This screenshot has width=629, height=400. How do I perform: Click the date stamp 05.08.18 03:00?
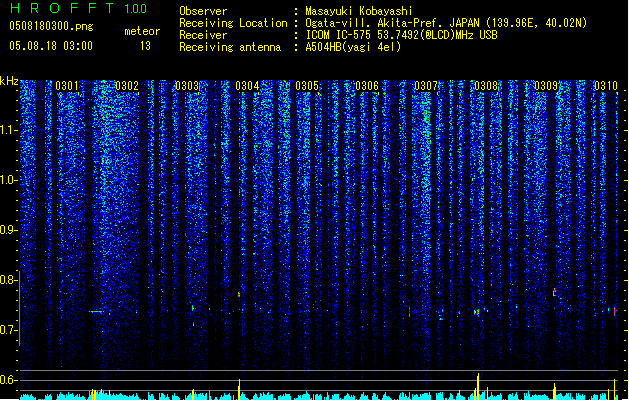pos(51,46)
